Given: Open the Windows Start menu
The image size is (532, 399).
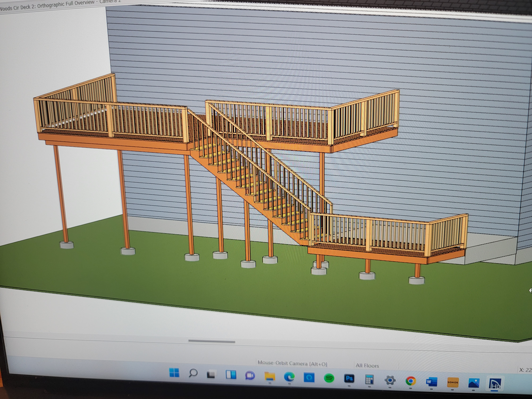Looking at the screenshot, I should point(174,373).
